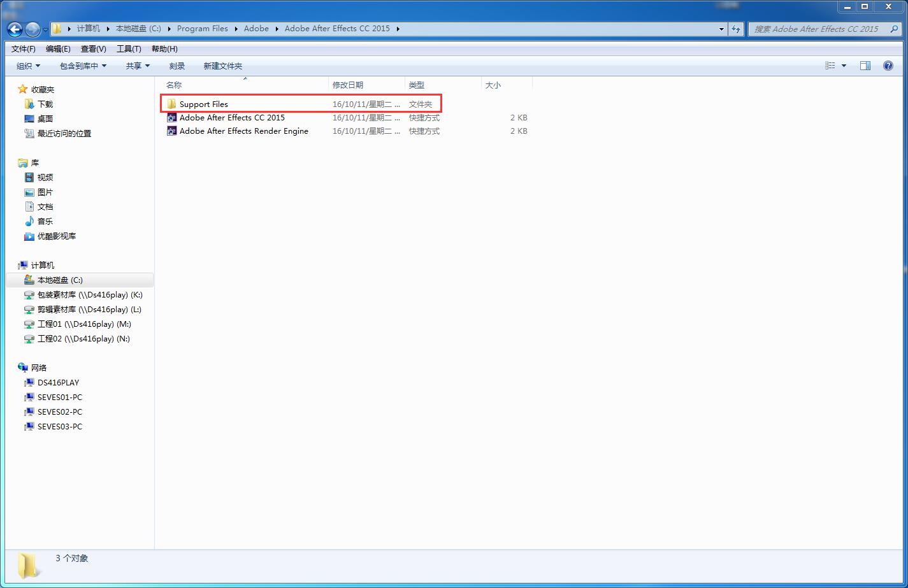The height and width of the screenshot is (588, 908).
Task: Open the 查看(V) menu
Action: click(94, 48)
